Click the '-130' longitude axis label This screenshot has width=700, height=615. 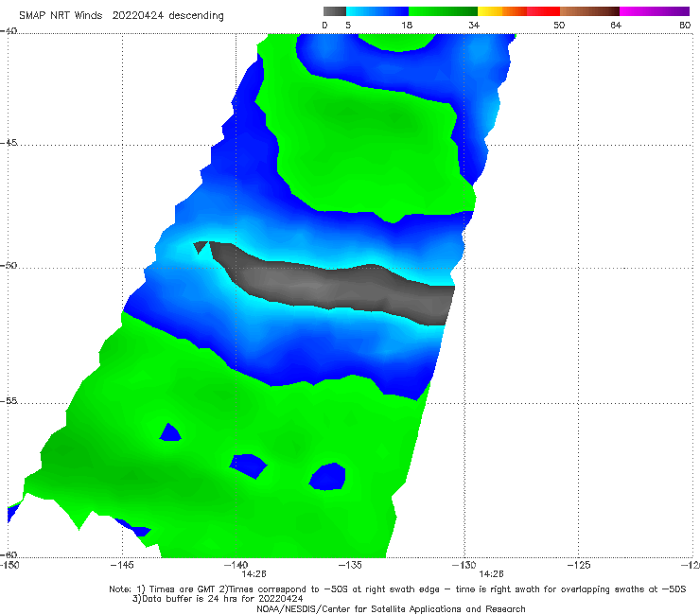coord(464,565)
